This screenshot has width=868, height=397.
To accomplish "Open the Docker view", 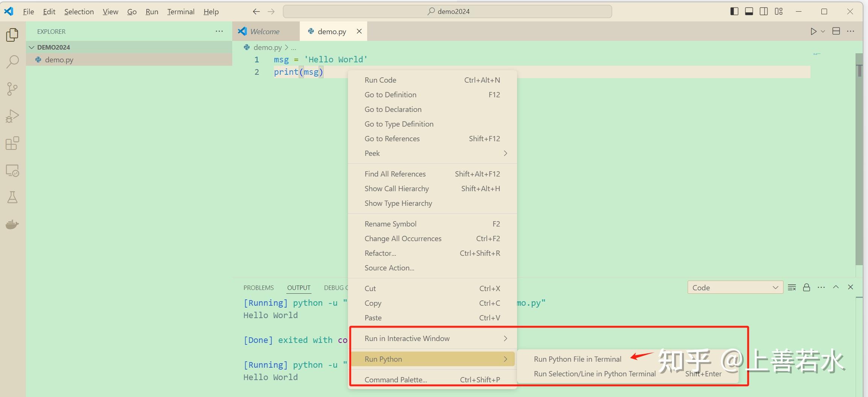I will pyautogui.click(x=12, y=224).
